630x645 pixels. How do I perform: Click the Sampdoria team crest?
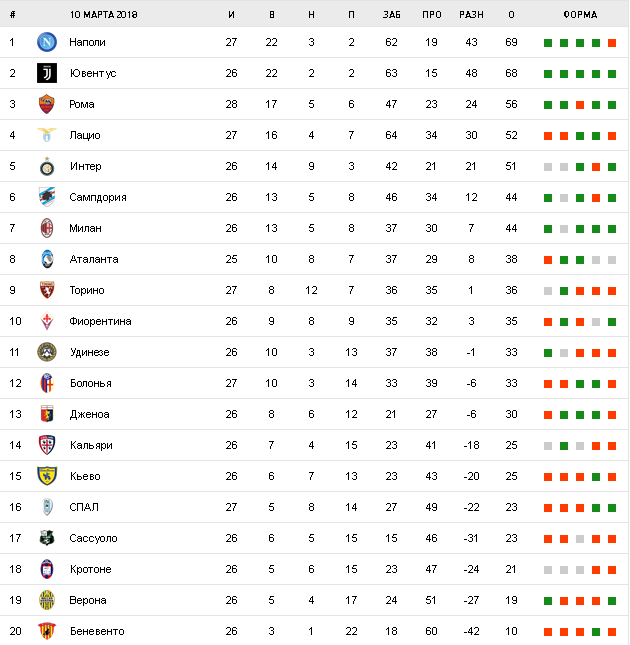click(x=47, y=197)
